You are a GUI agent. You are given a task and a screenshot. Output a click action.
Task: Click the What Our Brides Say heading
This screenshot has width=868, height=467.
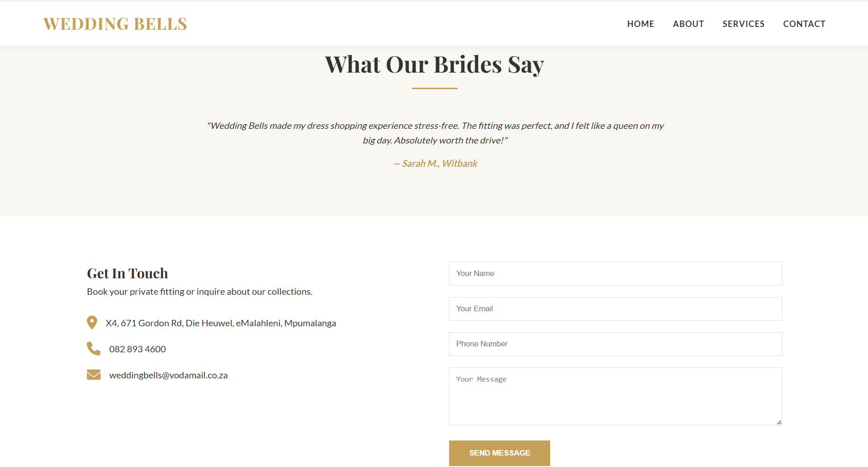434,64
